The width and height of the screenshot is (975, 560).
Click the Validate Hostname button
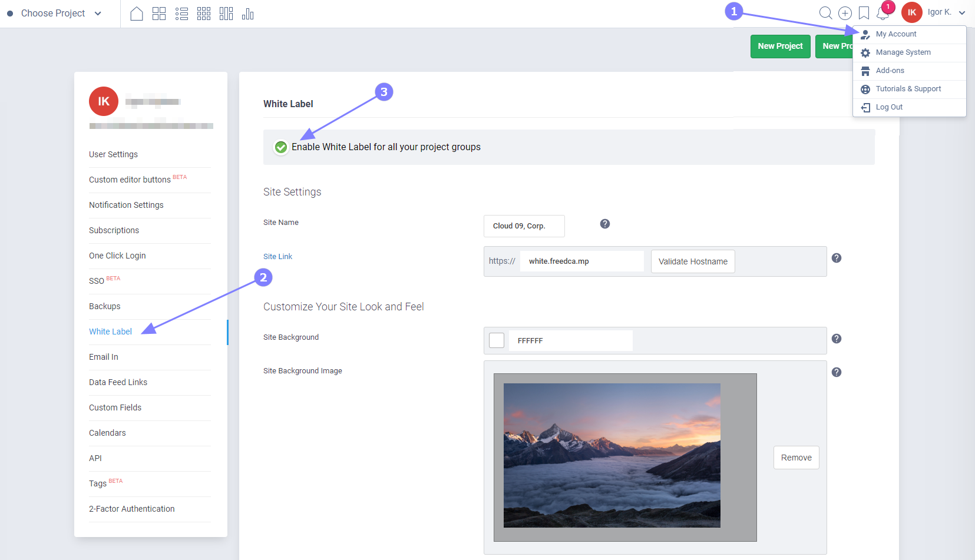[693, 261]
